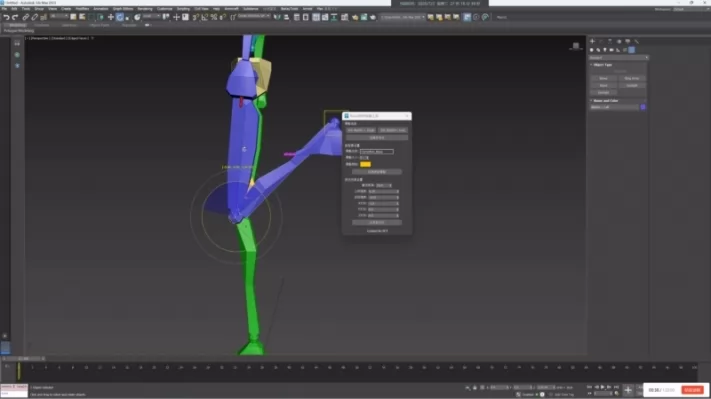Open the Standard systems category dropdown
The width and height of the screenshot is (711, 399).
[x=618, y=58]
